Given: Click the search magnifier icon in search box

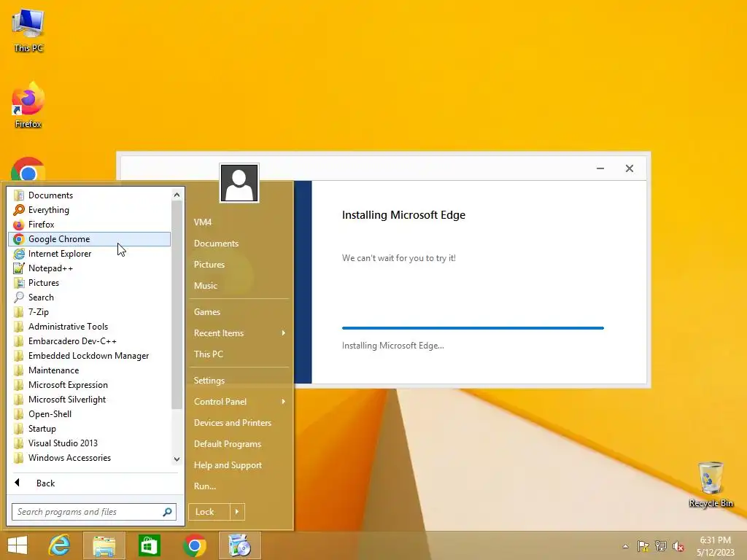Looking at the screenshot, I should click(x=167, y=512).
